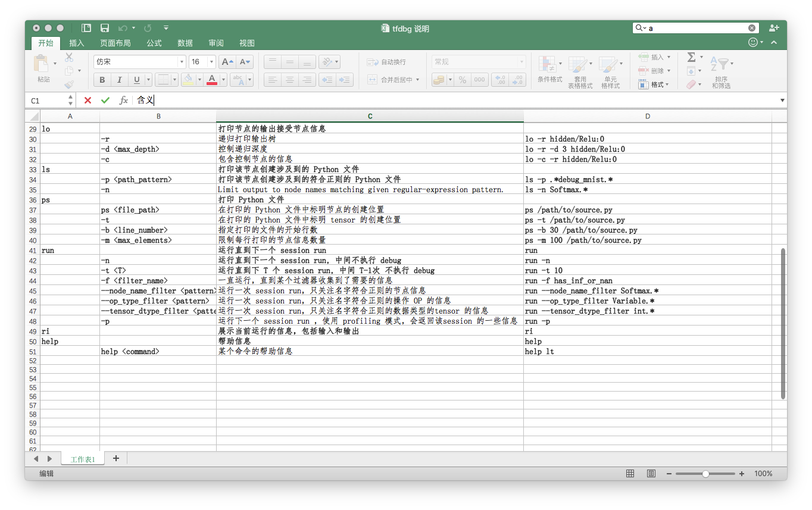812x510 pixels.
Task: Switch to the 插入 ribbon tab
Action: point(77,43)
